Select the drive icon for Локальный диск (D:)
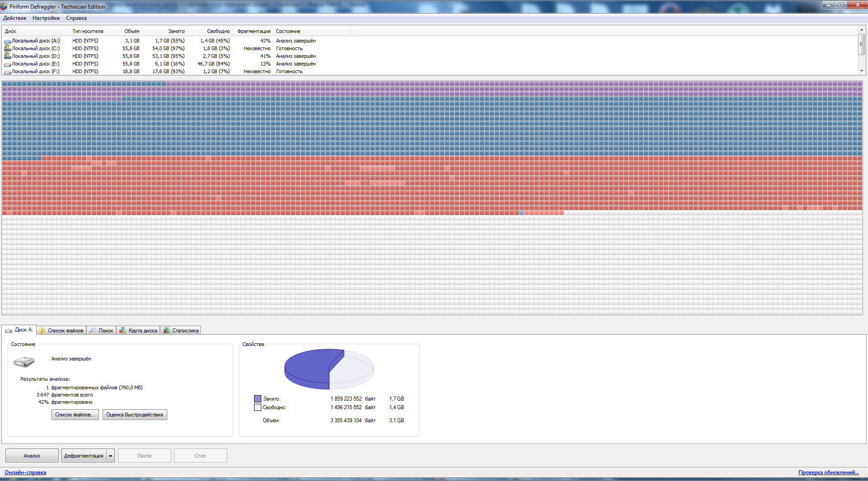This screenshot has height=481, width=868. click(8, 56)
